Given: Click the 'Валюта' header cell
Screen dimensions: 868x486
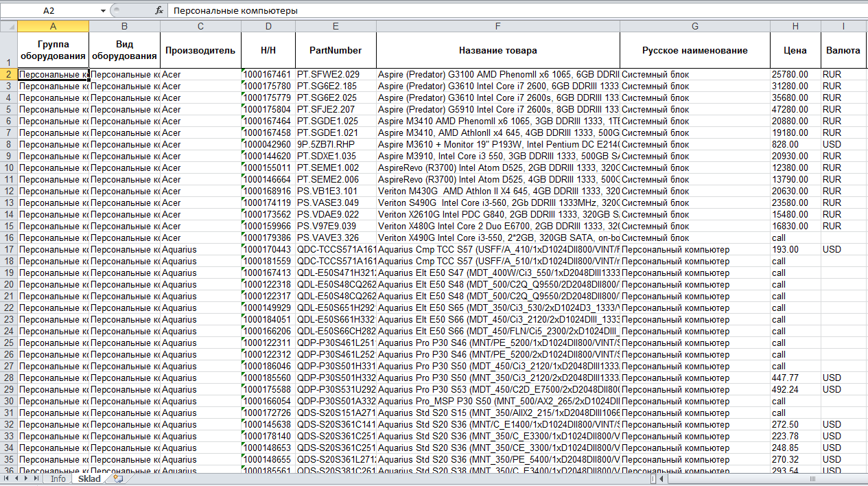Looking at the screenshot, I should coord(844,50).
